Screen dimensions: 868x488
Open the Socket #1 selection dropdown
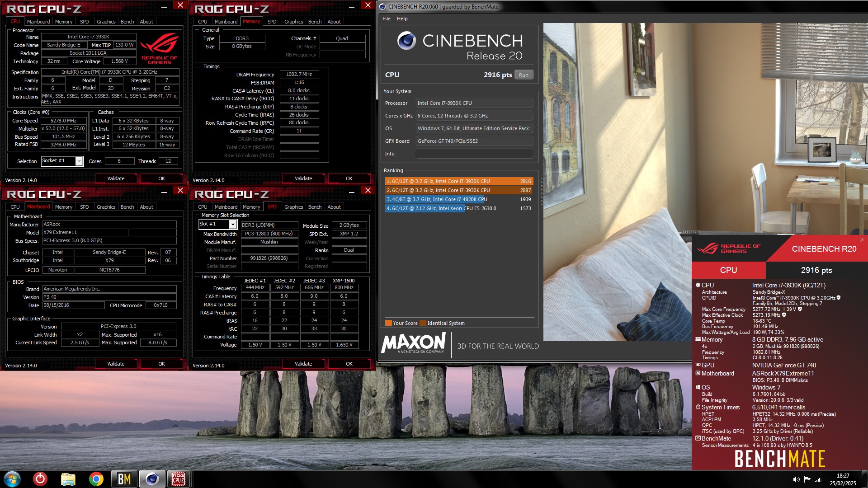pyautogui.click(x=79, y=161)
